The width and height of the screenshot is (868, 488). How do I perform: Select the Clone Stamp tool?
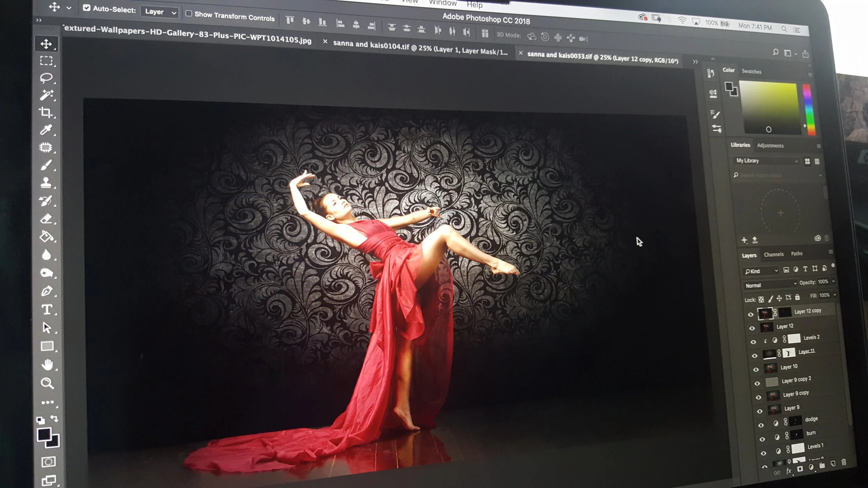pos(46,183)
